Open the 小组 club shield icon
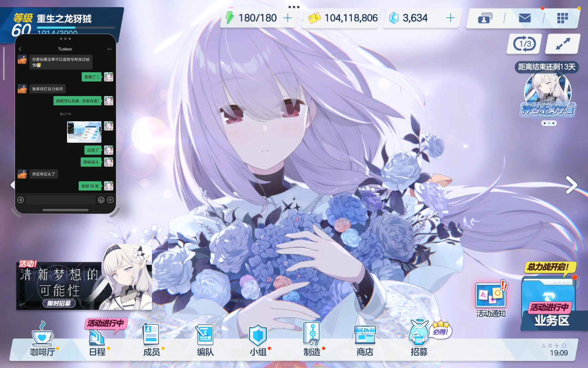The image size is (588, 368). 258,340
